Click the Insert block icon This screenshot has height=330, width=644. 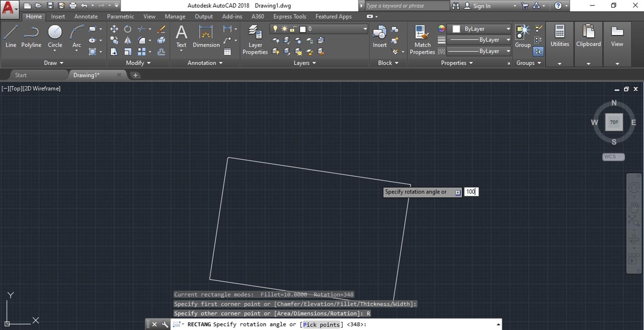coord(380,36)
